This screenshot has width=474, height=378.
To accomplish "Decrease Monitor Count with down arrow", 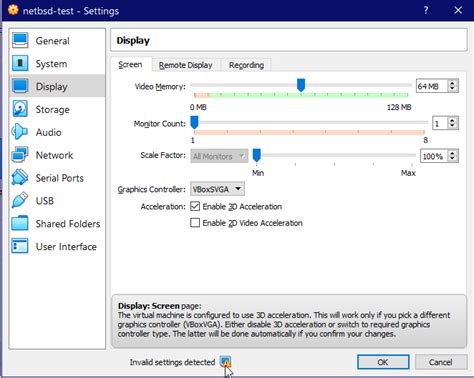I will 452,126.
